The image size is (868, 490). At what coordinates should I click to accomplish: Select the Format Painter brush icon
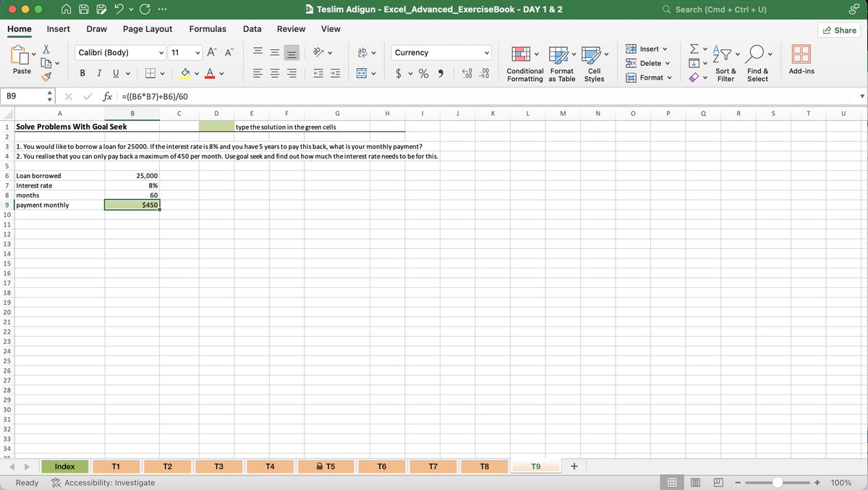[47, 75]
